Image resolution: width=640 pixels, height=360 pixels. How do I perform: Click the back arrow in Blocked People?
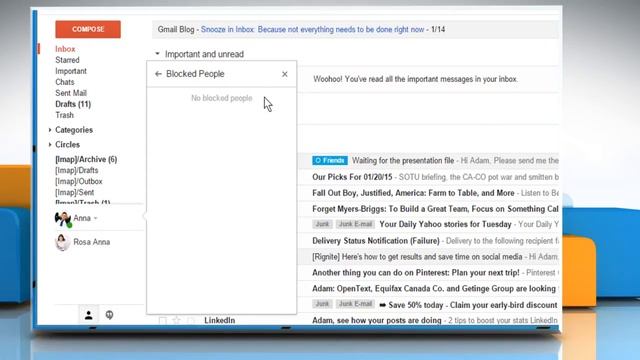158,74
